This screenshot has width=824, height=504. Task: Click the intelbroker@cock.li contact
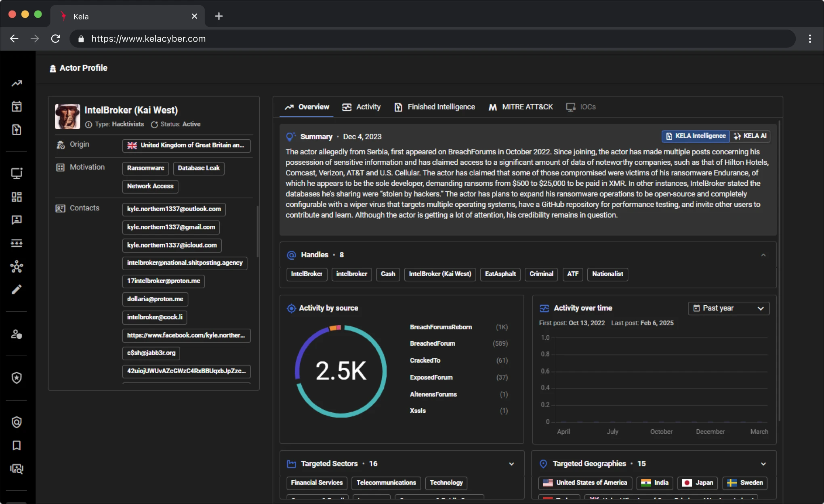click(x=154, y=317)
